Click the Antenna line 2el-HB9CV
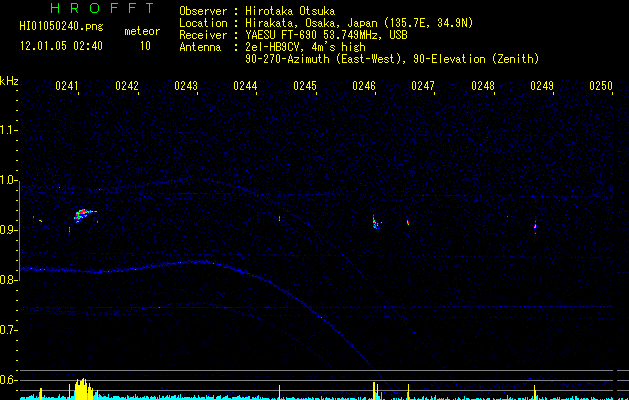The height and width of the screenshot is (400, 629). pyautogui.click(x=272, y=47)
